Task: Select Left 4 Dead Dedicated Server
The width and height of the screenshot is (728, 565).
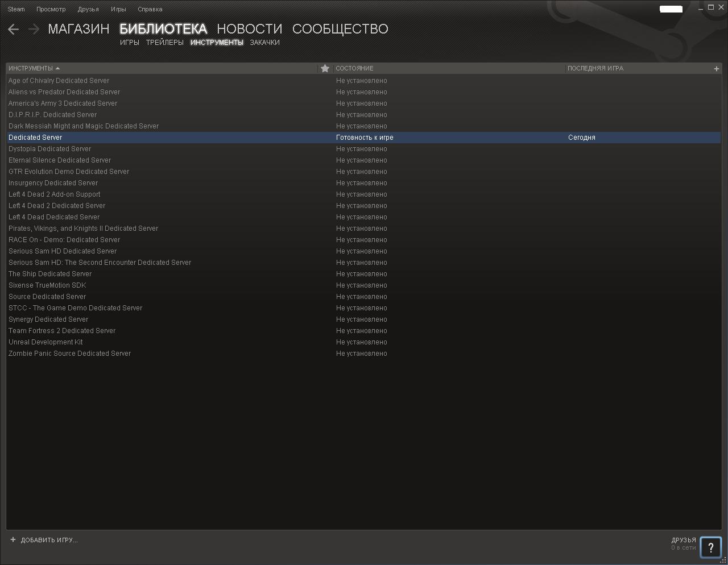Action: 363,217
